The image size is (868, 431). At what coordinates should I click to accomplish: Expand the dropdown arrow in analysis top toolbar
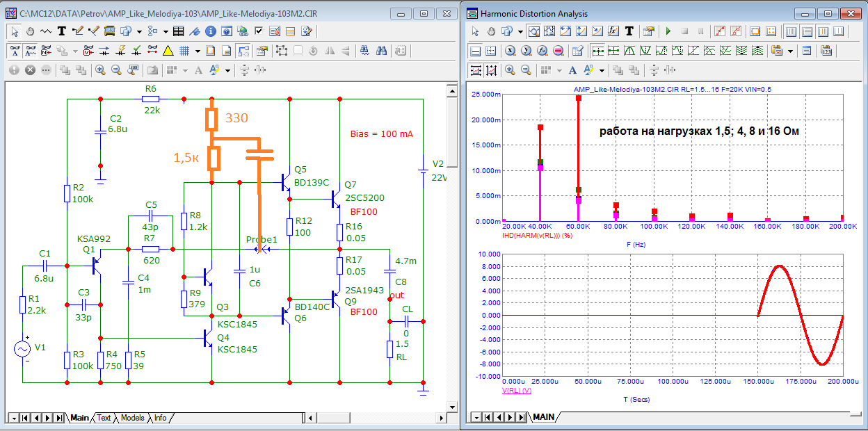[x=521, y=31]
